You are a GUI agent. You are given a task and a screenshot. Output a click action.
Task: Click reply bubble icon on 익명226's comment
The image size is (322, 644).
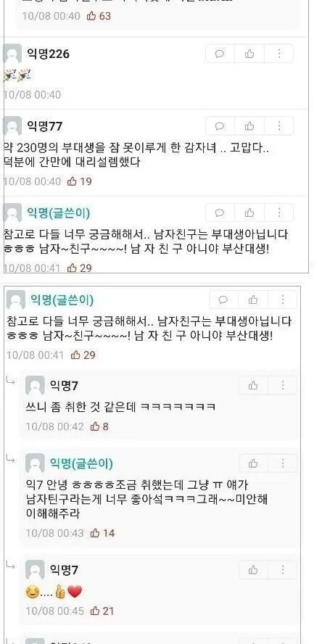pyautogui.click(x=220, y=54)
